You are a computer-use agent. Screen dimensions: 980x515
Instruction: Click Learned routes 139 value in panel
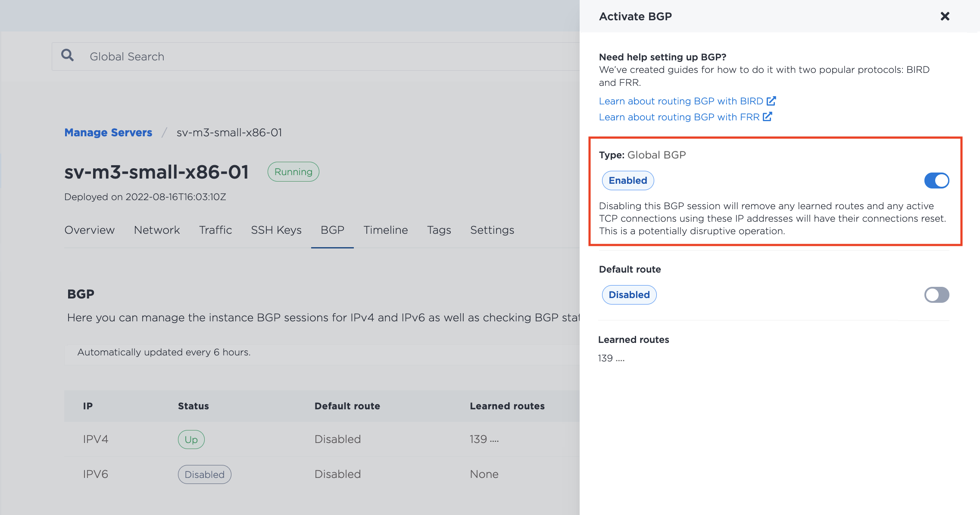(x=611, y=358)
